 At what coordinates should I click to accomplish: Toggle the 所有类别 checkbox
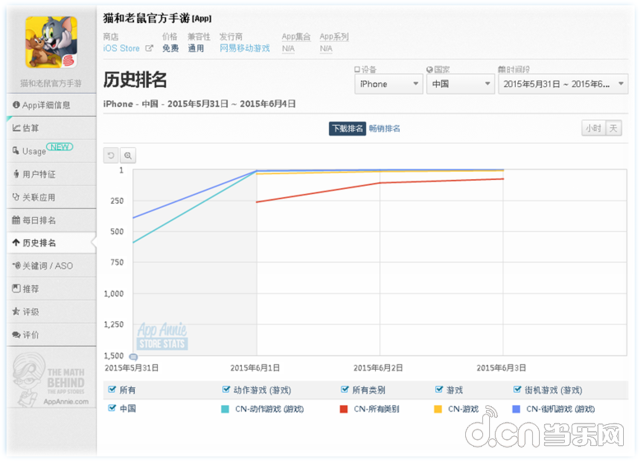[x=344, y=389]
